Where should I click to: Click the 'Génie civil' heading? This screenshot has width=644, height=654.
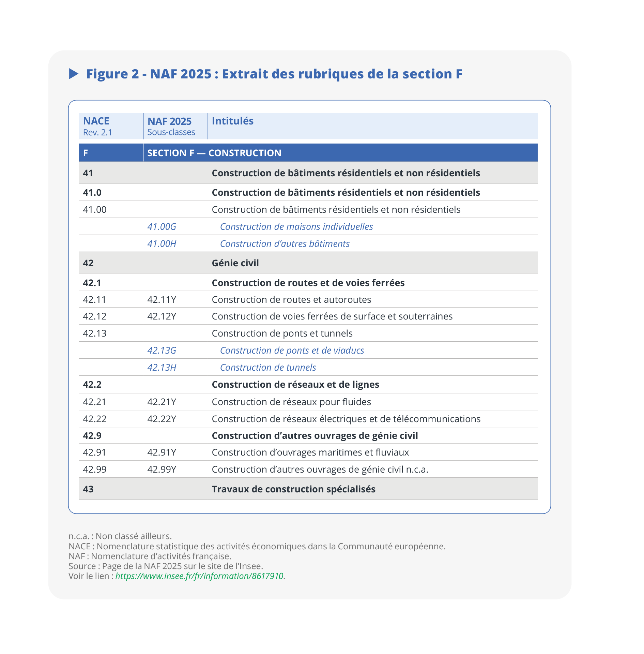(235, 263)
